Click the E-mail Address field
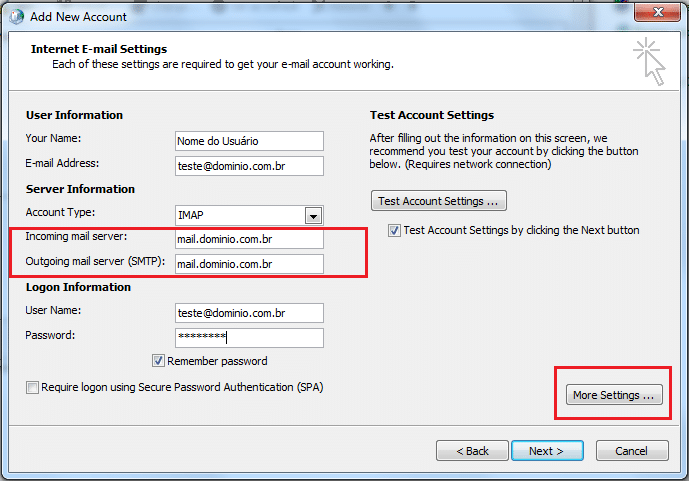The width and height of the screenshot is (689, 481). point(249,166)
